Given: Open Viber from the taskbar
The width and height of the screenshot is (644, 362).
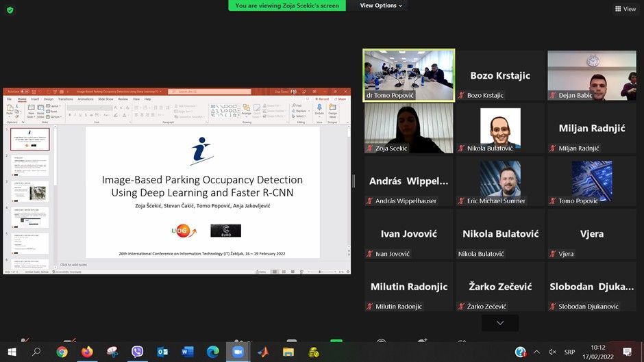Looking at the screenshot, I should tap(137, 352).
